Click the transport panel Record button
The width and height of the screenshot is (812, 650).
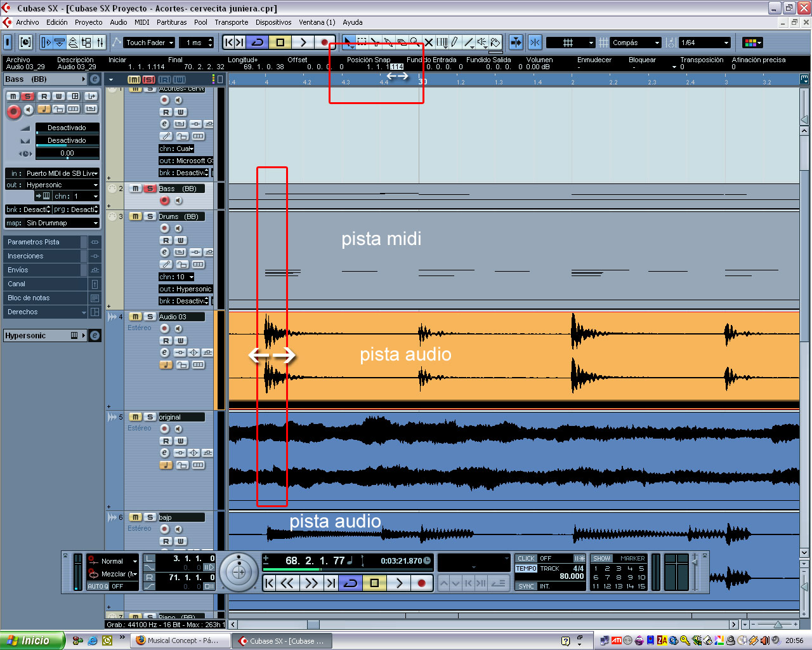point(422,583)
